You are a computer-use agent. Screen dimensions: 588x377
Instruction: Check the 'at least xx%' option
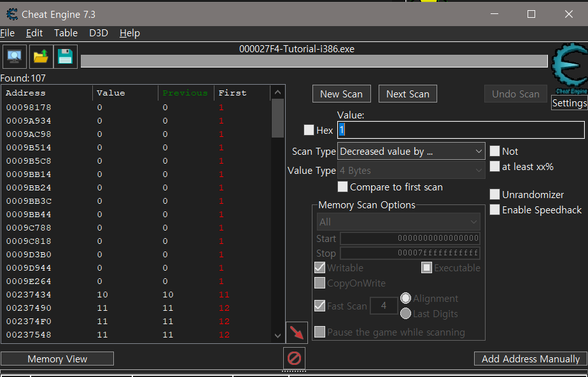pos(494,167)
